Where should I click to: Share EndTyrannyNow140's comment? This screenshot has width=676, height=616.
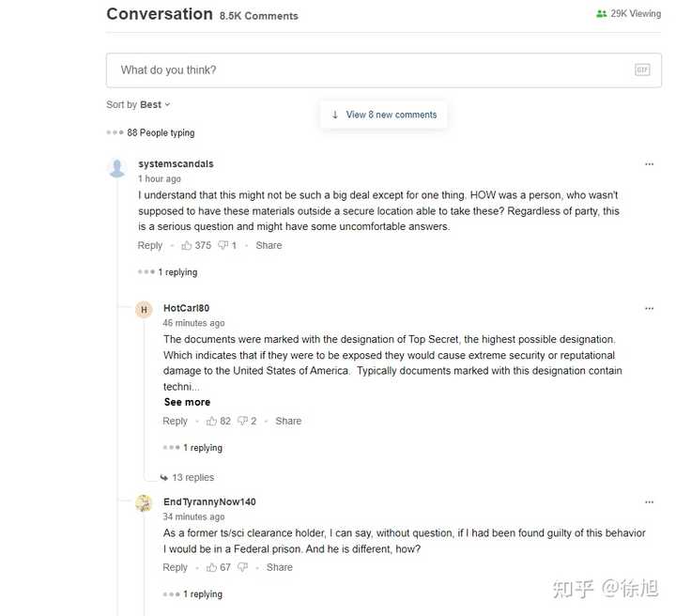coord(280,567)
